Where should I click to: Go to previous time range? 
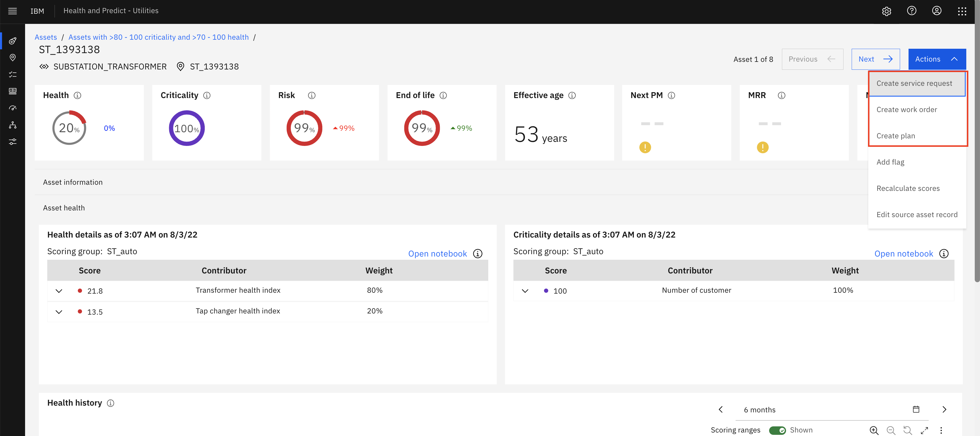tap(720, 409)
